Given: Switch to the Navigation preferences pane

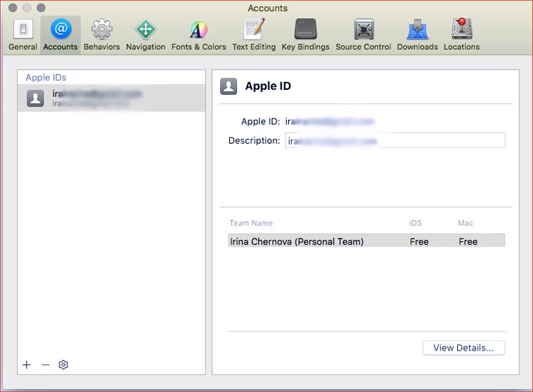Looking at the screenshot, I should click(145, 34).
